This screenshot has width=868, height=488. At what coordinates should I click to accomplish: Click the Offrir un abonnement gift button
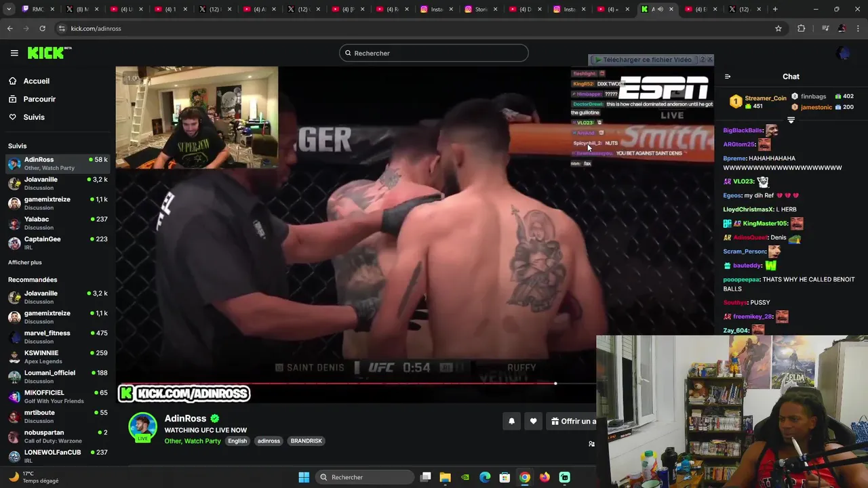tap(572, 421)
